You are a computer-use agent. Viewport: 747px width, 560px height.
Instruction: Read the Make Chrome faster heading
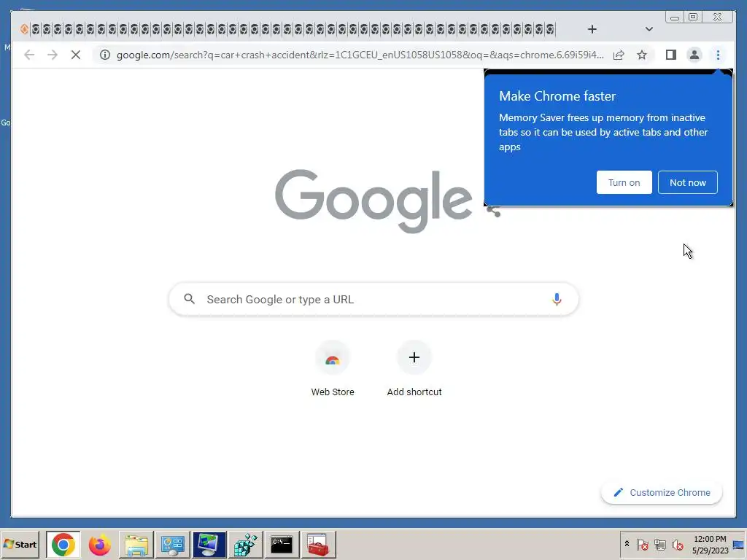tap(557, 96)
